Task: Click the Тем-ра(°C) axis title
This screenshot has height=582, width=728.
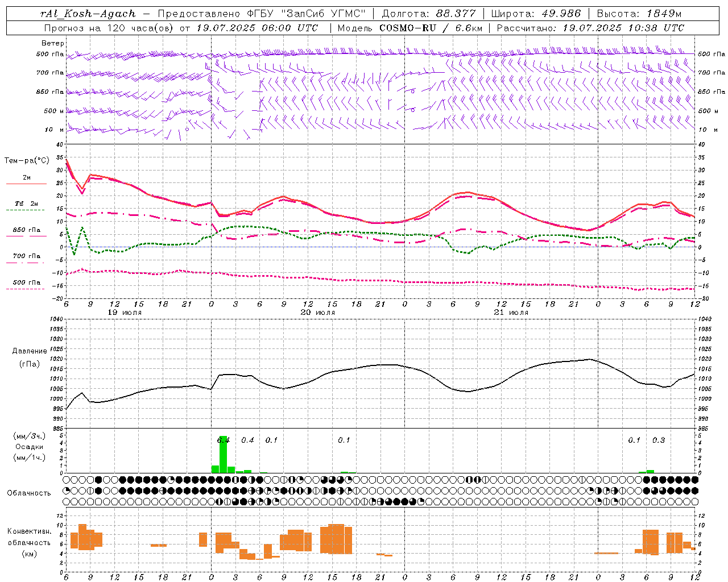Action: [27, 161]
